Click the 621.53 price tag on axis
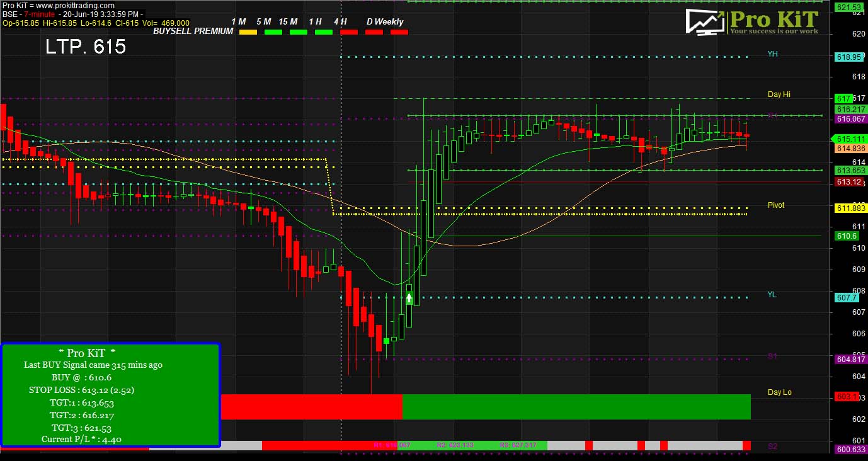868x461 pixels. (848, 8)
